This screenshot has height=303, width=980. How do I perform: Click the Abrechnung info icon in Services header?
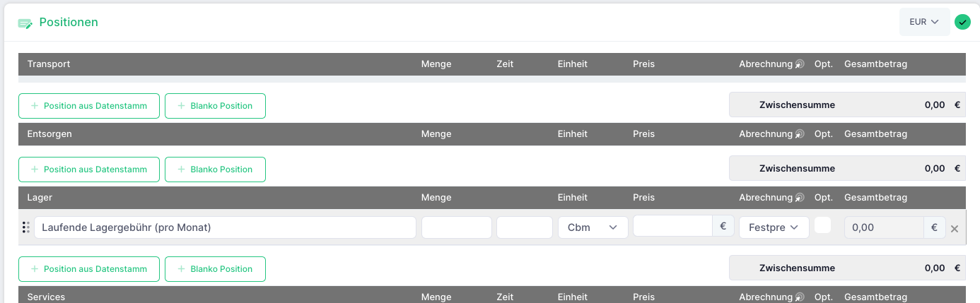coord(800,297)
